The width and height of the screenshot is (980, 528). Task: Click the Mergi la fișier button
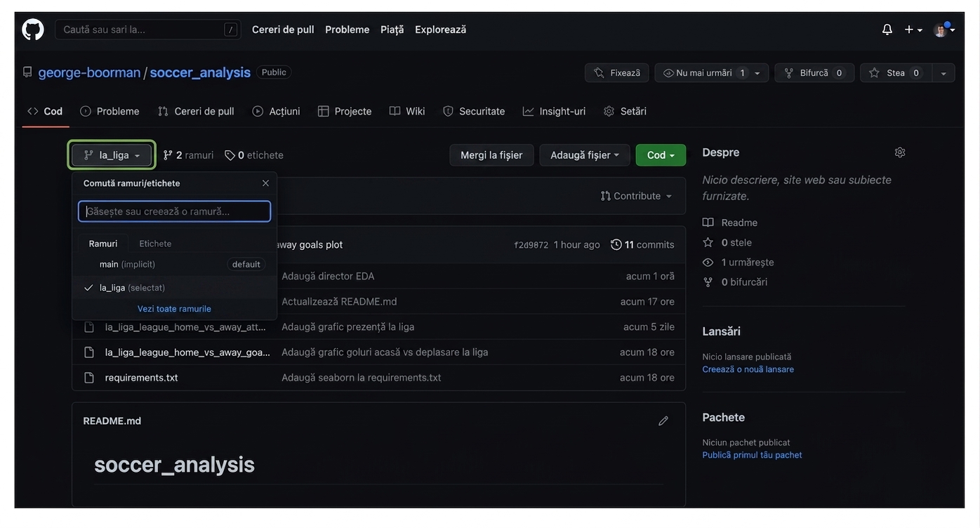(491, 155)
